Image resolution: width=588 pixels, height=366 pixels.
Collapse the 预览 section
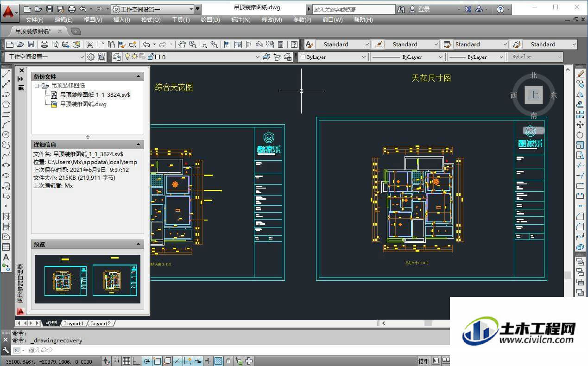click(138, 244)
